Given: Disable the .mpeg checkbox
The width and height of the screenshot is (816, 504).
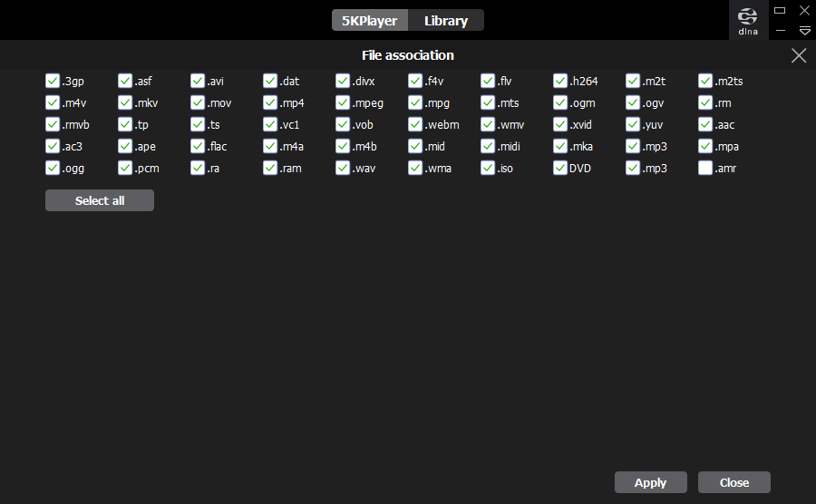Looking at the screenshot, I should [343, 102].
